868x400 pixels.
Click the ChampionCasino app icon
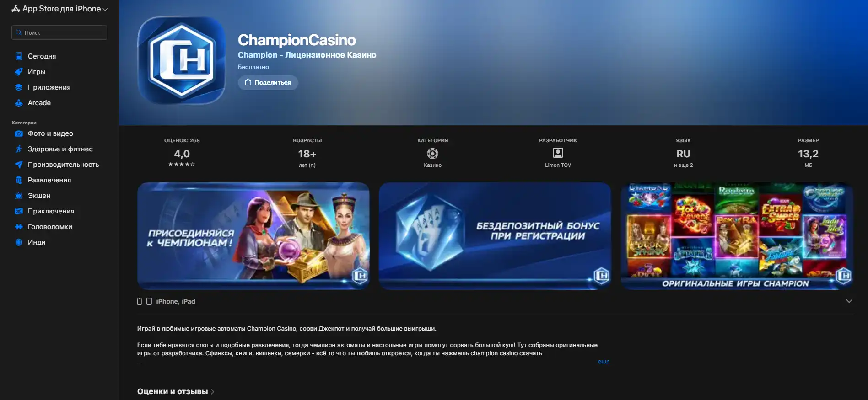[x=182, y=60]
